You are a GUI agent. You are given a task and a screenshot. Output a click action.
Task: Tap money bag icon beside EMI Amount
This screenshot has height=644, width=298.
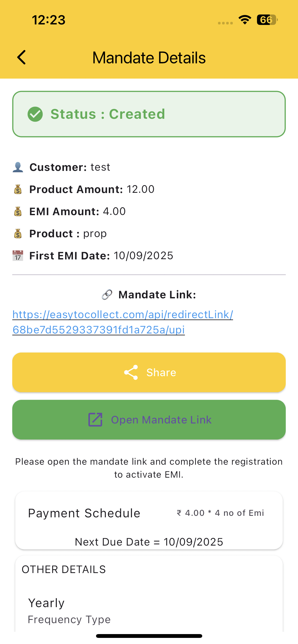coord(18,212)
